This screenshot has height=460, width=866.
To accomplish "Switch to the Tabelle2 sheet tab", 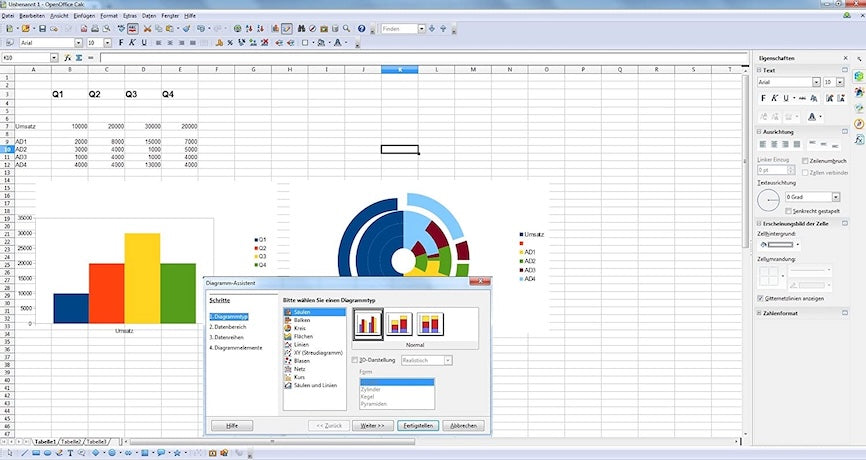I will point(70,441).
